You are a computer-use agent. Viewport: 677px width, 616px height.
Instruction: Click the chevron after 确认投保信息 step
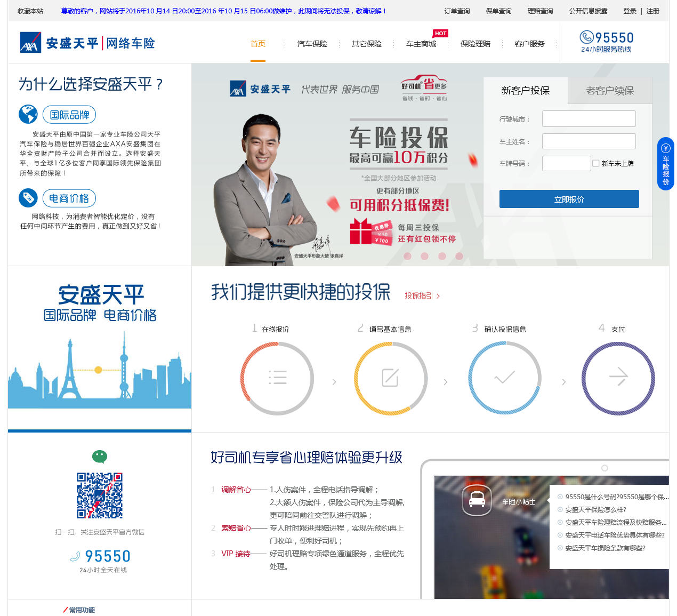pos(564,382)
